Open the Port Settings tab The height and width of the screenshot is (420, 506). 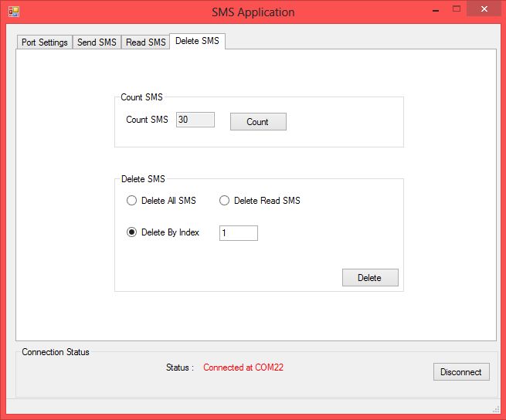pyautogui.click(x=45, y=42)
